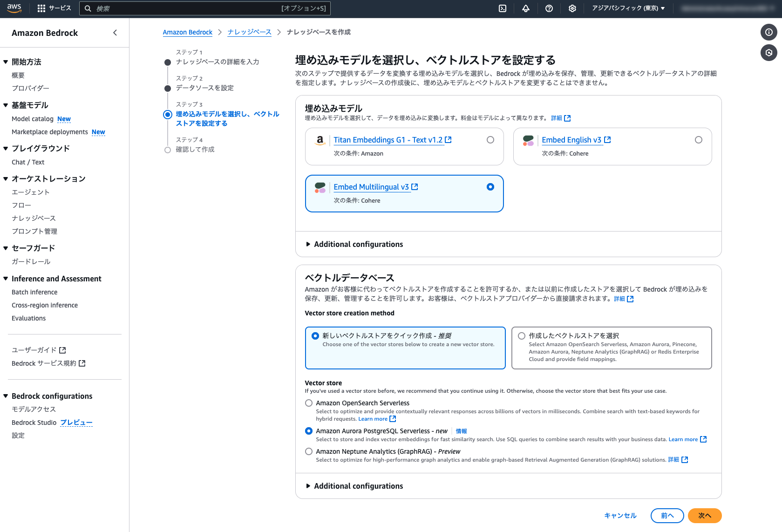Click external link icon next to Bedrock サービス規約

point(82,363)
